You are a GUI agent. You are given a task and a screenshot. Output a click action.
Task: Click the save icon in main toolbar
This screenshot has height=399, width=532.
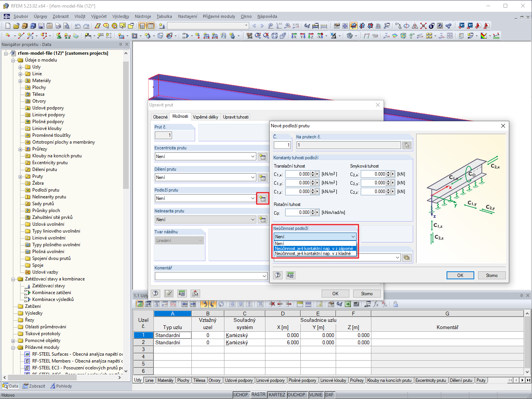[x=41, y=26]
